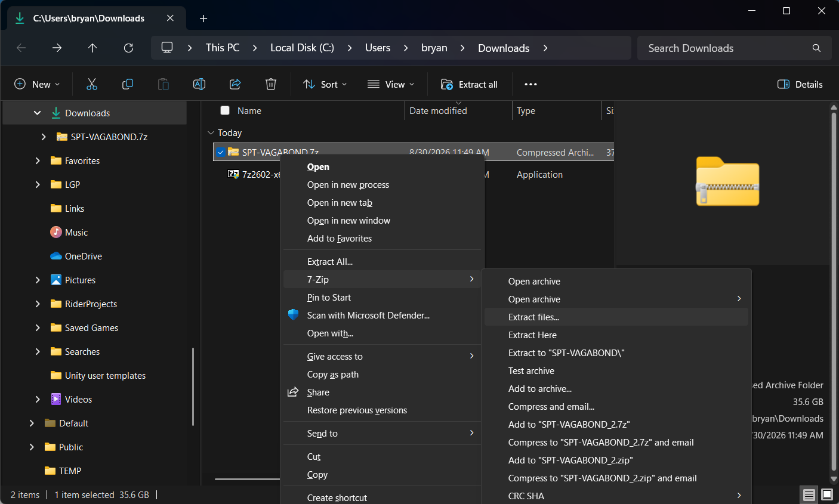Choose Test archive in the 7-Zip submenu
Screen dimensions: 839x504
616,371
